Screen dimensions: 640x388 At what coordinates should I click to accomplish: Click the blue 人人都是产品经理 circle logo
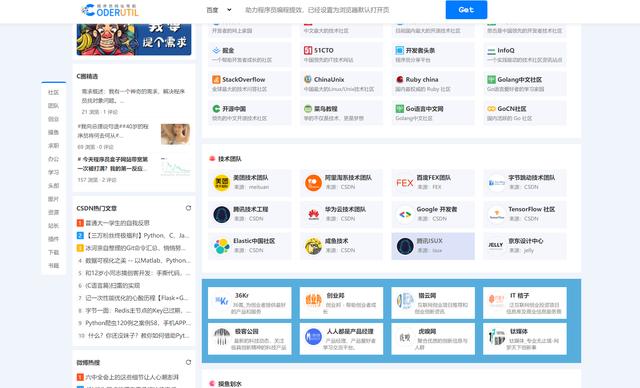pyautogui.click(x=313, y=337)
